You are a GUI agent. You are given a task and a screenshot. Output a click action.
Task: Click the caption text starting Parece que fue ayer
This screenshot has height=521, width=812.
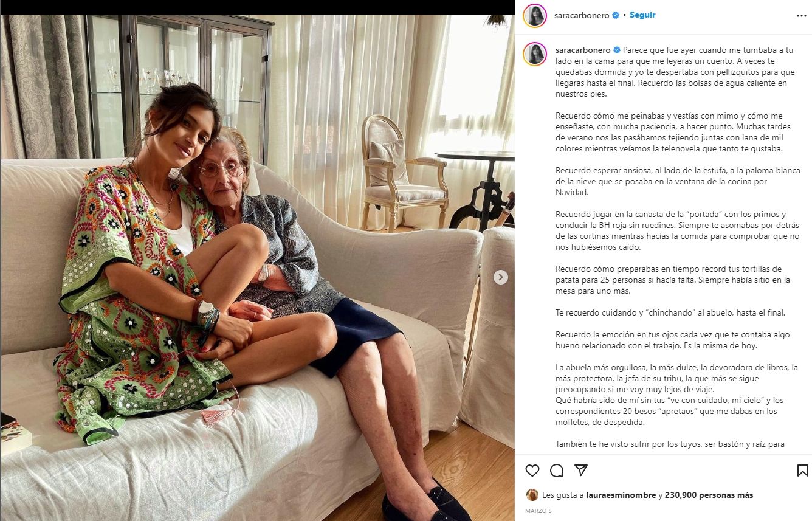[x=675, y=72]
